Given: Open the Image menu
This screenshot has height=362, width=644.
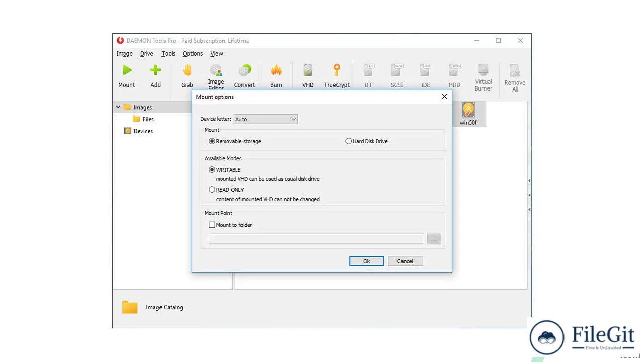Looking at the screenshot, I should coord(124,54).
